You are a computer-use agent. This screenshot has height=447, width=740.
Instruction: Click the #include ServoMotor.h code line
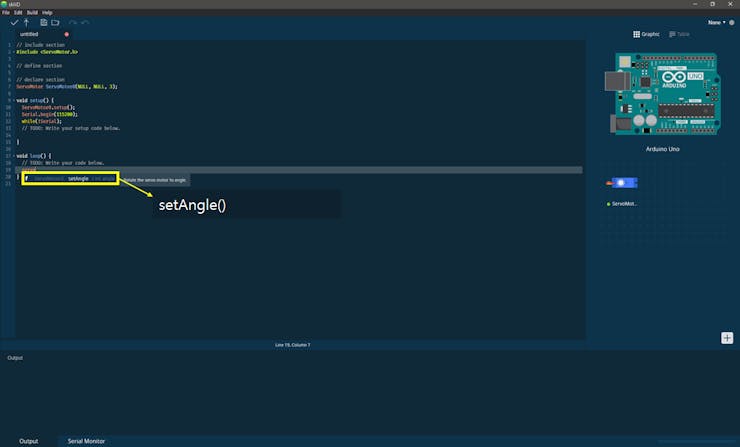tap(47, 52)
